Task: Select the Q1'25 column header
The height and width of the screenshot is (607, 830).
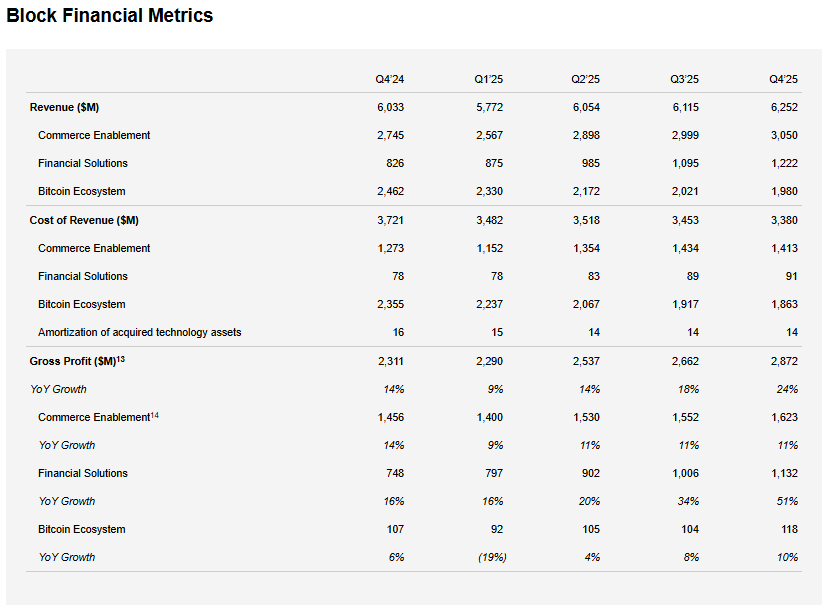Action: point(489,79)
